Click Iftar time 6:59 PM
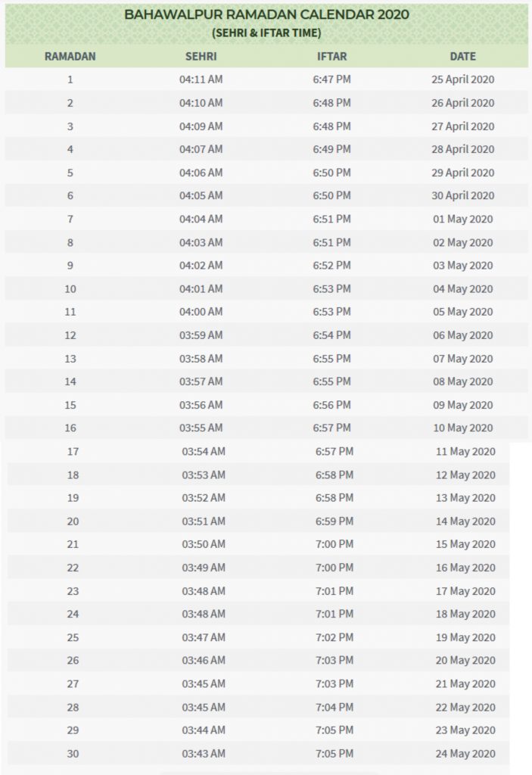The width and height of the screenshot is (532, 775). 334,521
